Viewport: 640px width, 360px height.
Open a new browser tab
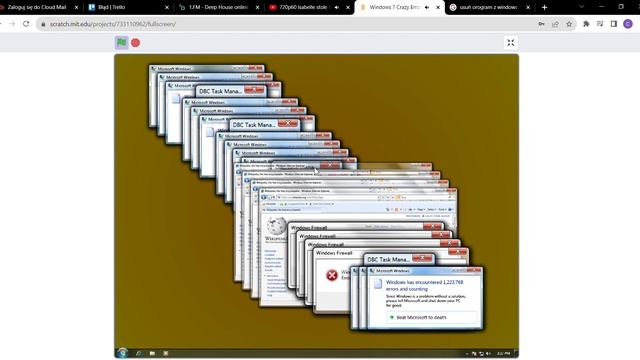544,7
